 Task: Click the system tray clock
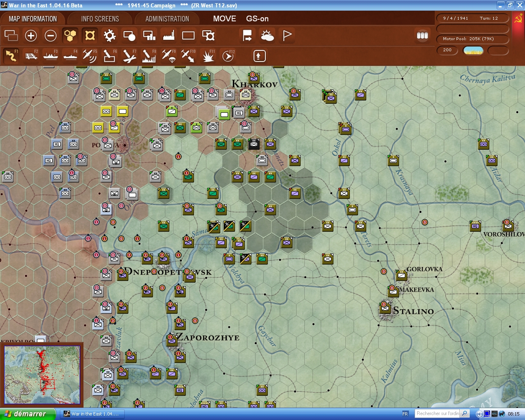point(514,414)
